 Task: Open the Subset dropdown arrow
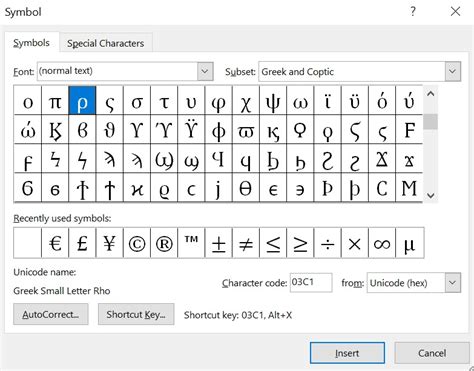click(452, 71)
